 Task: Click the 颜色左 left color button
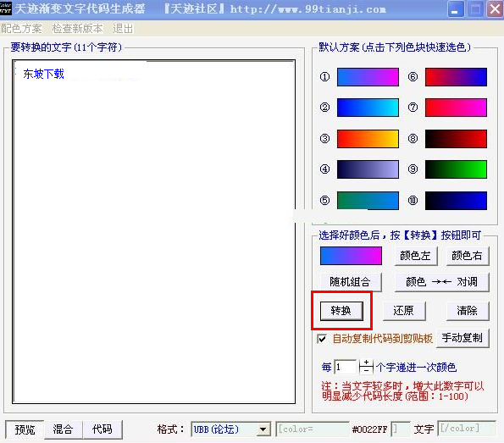pos(416,256)
